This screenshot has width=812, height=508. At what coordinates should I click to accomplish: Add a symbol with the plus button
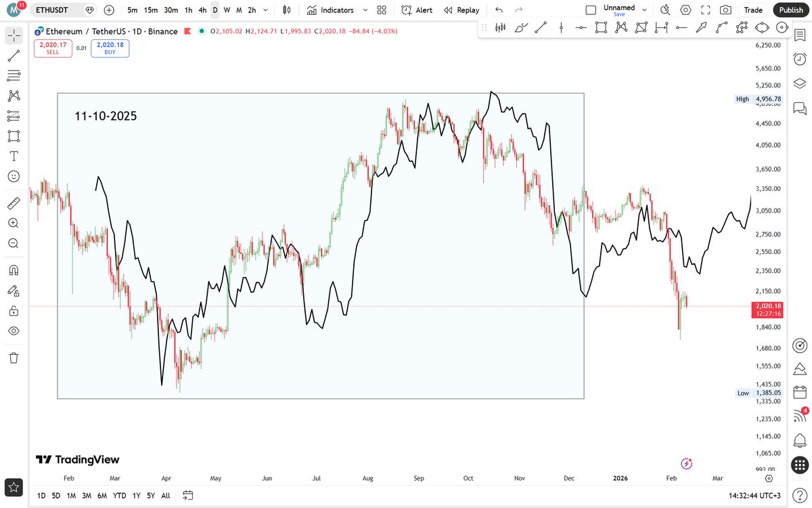110,10
